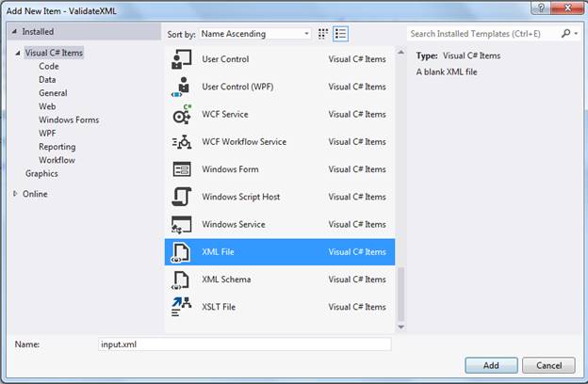Expand the Online templates node
Image resolution: width=588 pixels, height=384 pixels.
tap(15, 194)
